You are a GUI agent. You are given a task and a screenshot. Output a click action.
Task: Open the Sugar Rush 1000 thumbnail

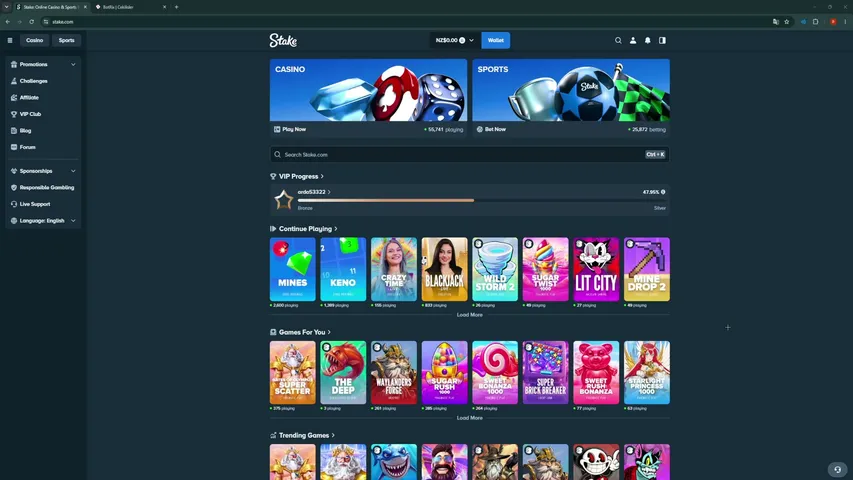(x=444, y=373)
